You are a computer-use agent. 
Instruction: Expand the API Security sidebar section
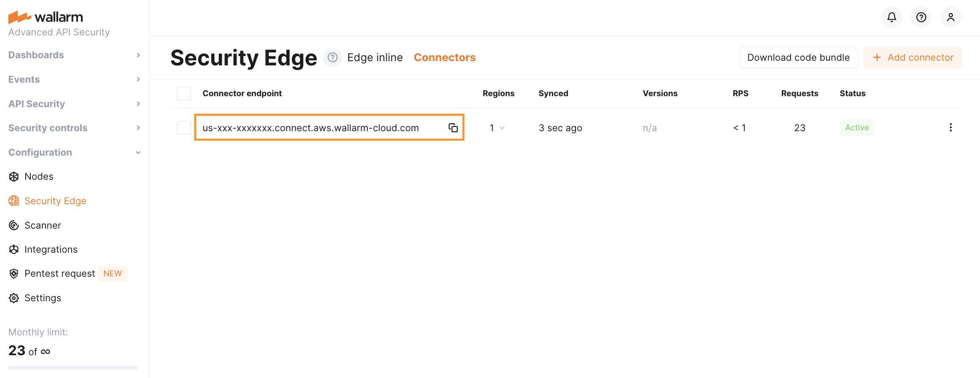click(x=74, y=104)
